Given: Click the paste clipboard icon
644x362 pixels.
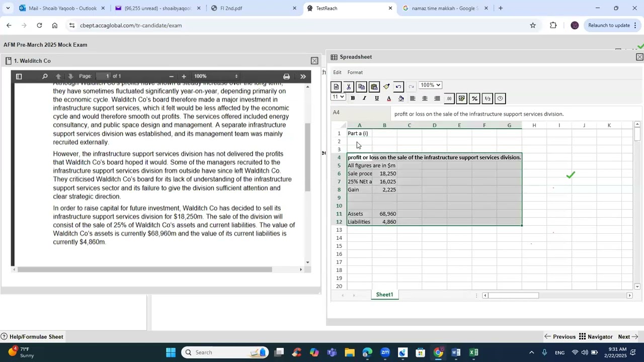Looking at the screenshot, I should pyautogui.click(x=374, y=86).
